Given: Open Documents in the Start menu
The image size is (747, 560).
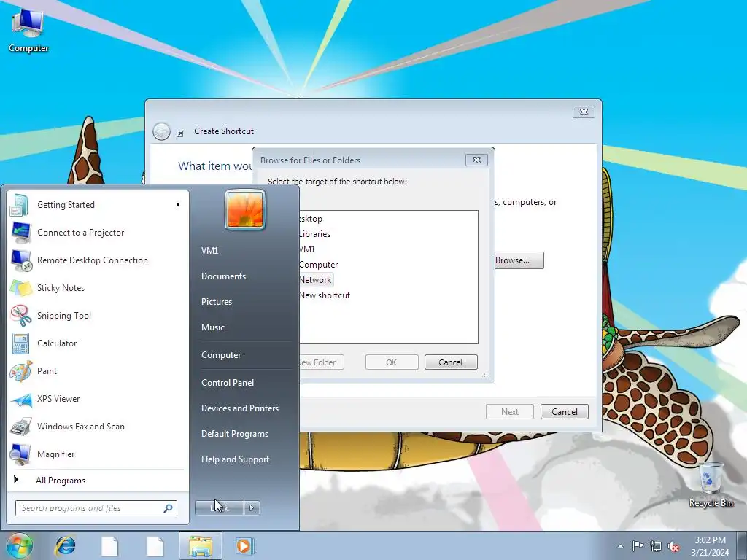Looking at the screenshot, I should coord(223,276).
